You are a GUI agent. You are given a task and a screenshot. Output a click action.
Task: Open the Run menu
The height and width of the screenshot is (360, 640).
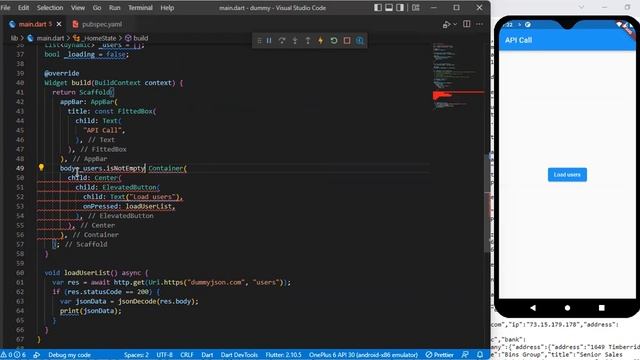[x=114, y=8]
